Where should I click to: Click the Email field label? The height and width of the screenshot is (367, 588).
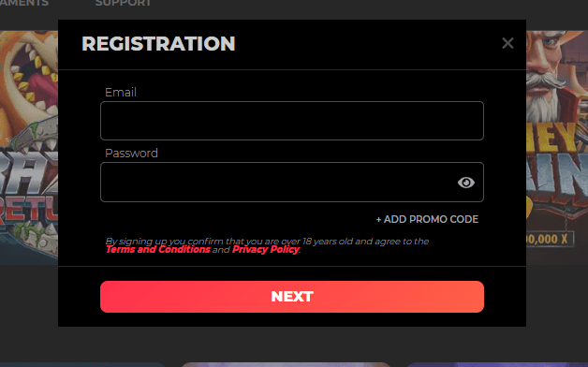coord(121,93)
